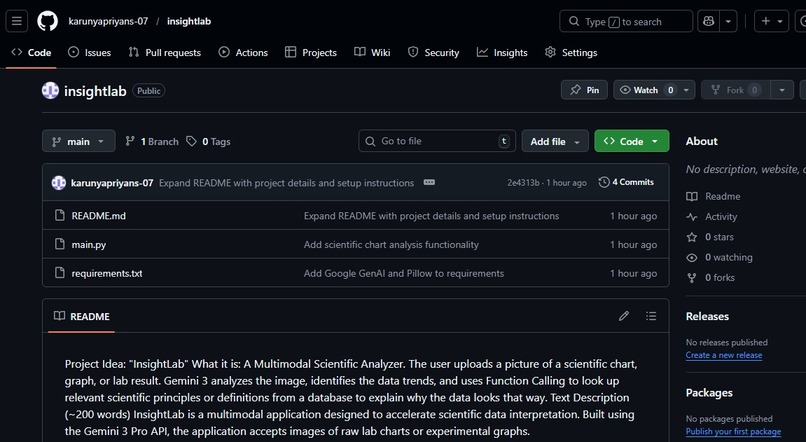The width and height of the screenshot is (806, 442).
Task: Open the requirements.txt file
Action: pos(107,273)
